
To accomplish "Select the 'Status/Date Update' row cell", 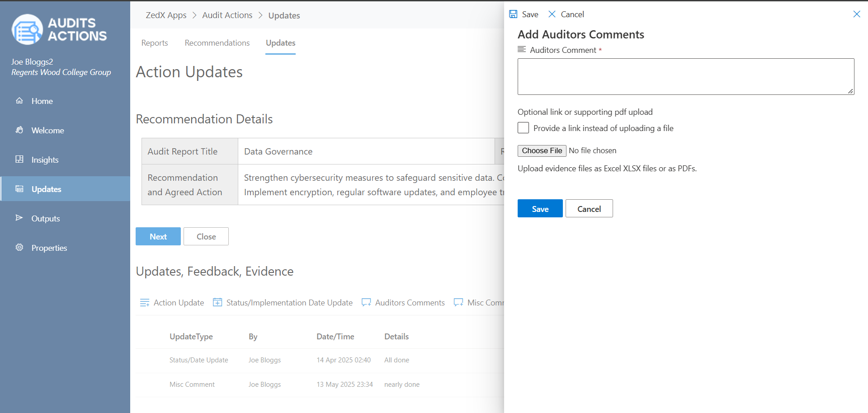I will [199, 360].
